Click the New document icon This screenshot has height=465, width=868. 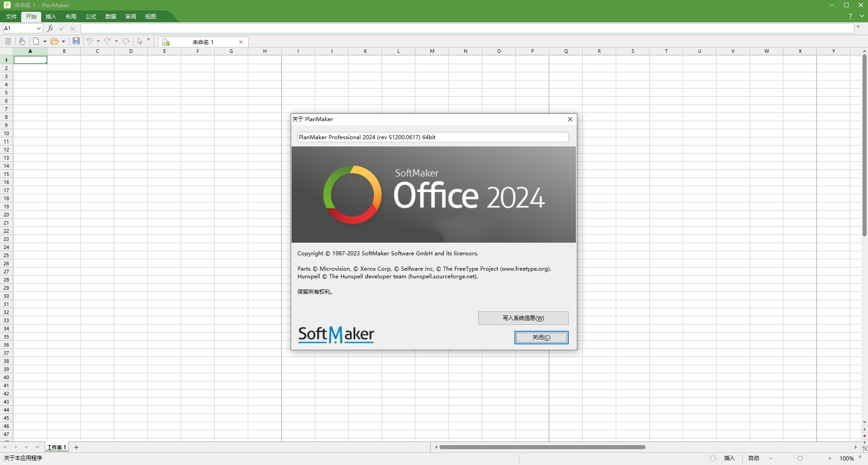coord(36,41)
